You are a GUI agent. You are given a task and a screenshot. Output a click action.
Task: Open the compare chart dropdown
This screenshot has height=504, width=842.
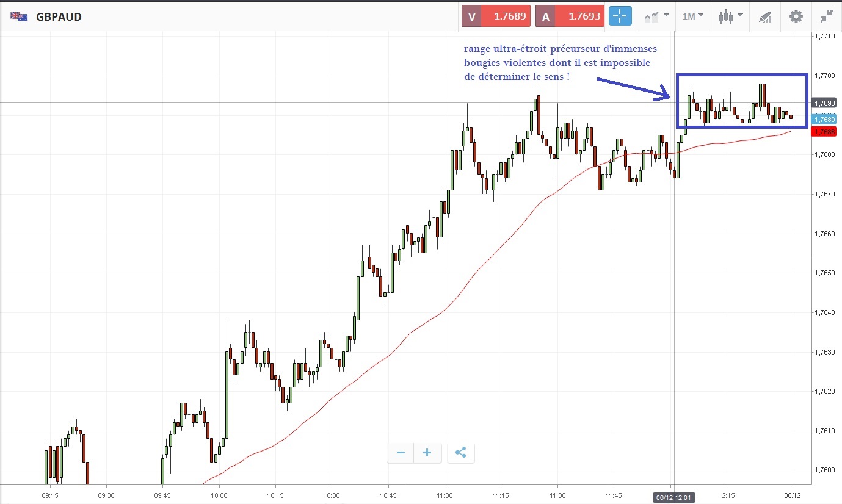pyautogui.click(x=656, y=16)
